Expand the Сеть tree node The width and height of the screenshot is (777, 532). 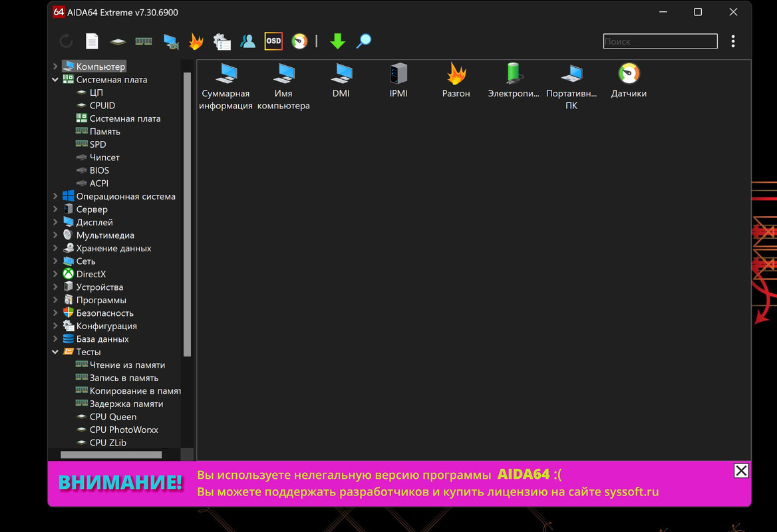[x=55, y=261]
